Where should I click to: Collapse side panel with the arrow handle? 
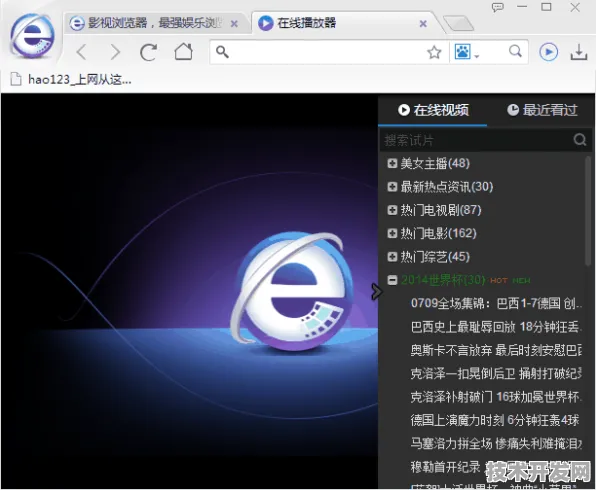[x=376, y=292]
